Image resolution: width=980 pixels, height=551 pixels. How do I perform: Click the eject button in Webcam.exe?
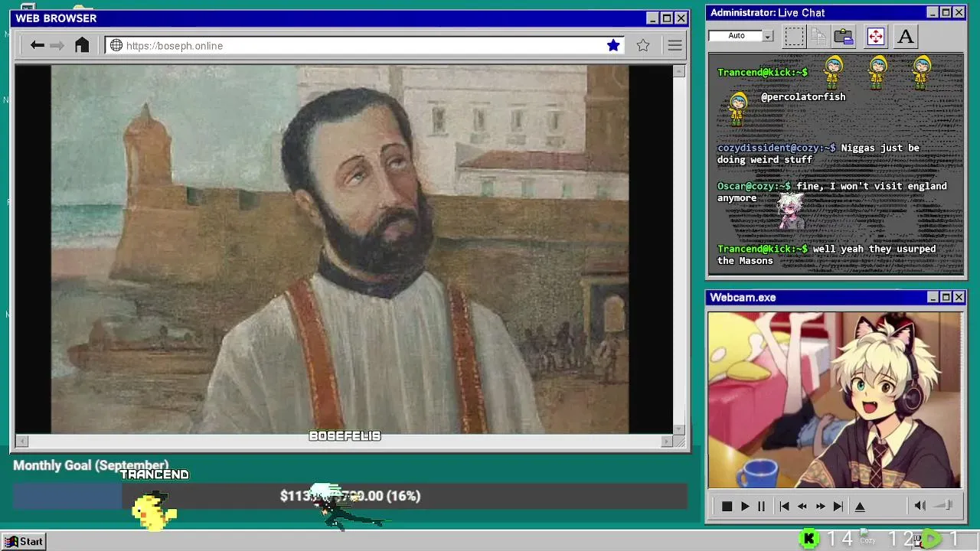860,506
